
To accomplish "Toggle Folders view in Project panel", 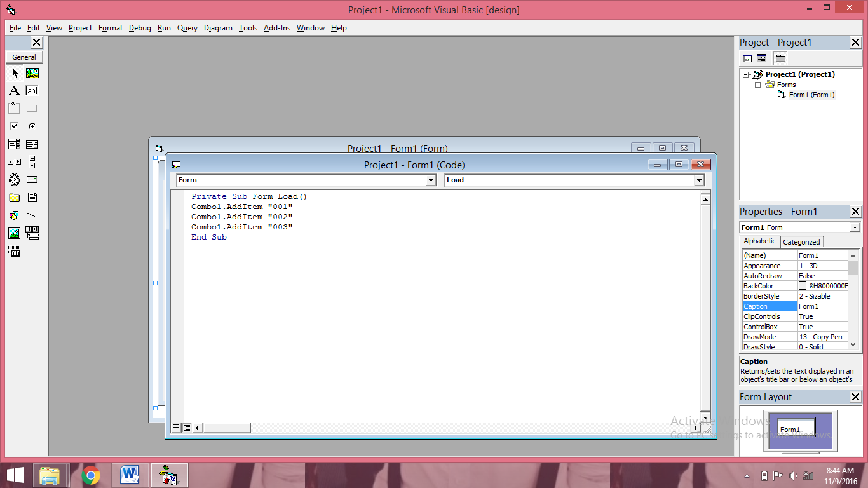I will point(780,58).
